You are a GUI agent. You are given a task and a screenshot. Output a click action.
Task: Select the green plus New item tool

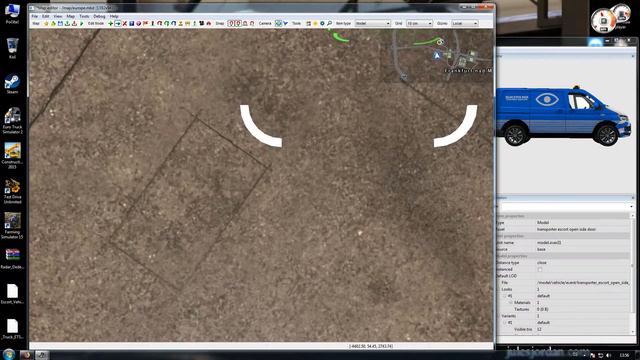tap(111, 24)
